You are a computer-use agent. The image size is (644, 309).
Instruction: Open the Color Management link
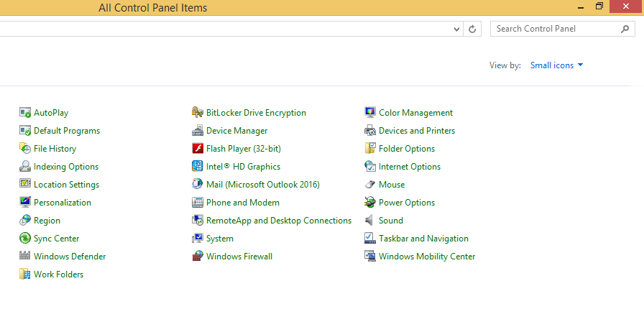pos(415,113)
